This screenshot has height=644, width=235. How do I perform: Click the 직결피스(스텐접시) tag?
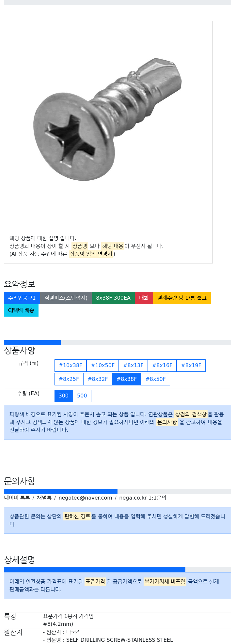click(66, 298)
